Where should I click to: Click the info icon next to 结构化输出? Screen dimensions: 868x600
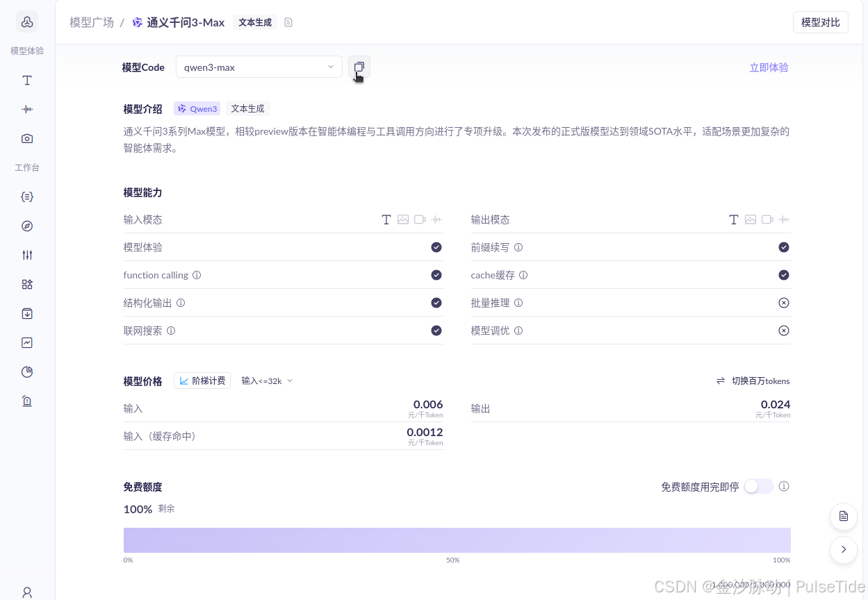click(181, 303)
